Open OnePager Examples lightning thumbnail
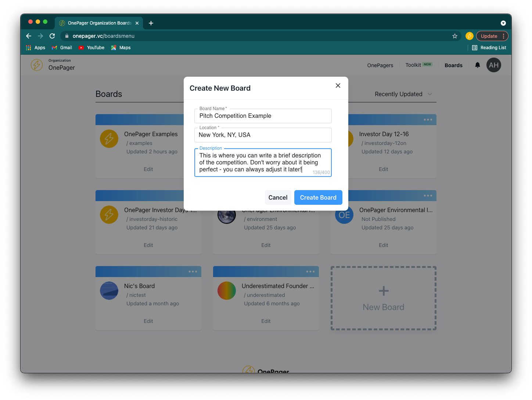532x400 pixels. [109, 139]
